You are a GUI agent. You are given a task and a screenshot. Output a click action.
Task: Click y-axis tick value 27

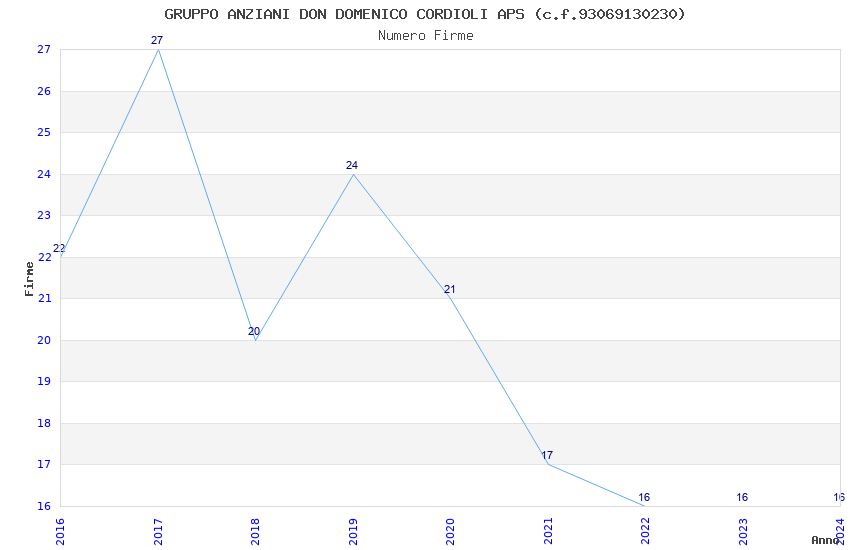(x=44, y=49)
